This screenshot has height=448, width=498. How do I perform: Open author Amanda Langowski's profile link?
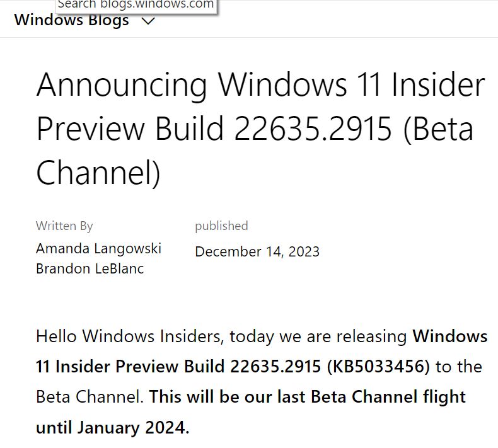pos(98,248)
